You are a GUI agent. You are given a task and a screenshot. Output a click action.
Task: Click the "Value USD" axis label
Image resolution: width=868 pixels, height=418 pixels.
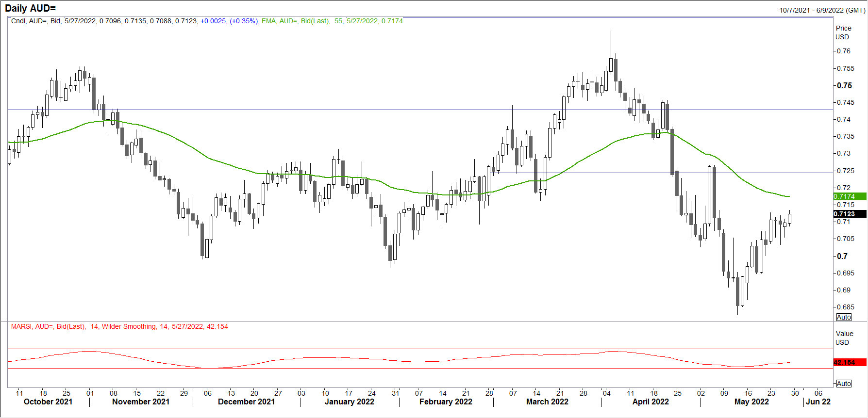pos(844,338)
